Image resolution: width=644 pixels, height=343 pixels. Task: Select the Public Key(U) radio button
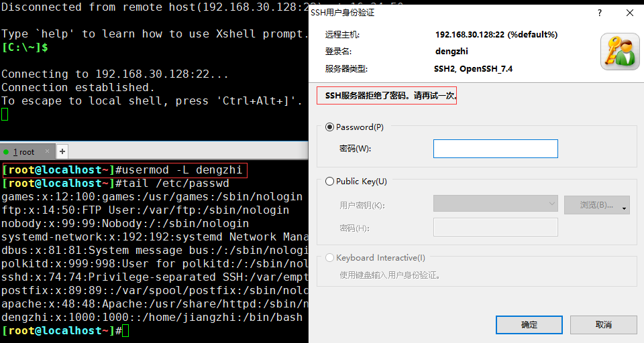coord(329,182)
